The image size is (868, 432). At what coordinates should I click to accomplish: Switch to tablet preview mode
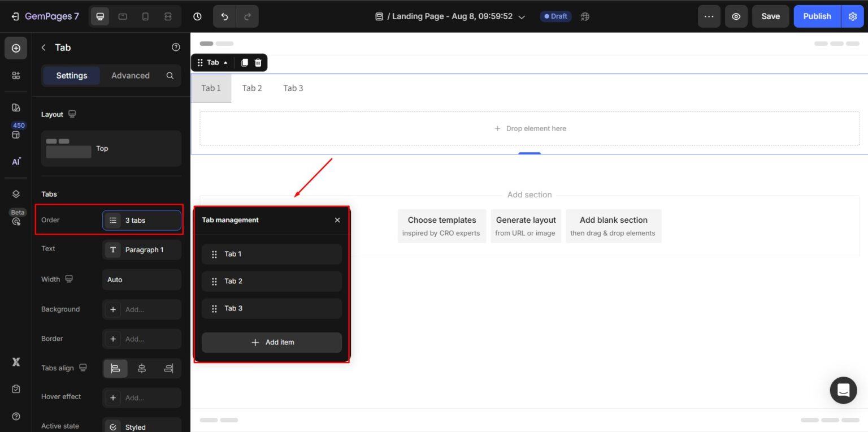[123, 16]
